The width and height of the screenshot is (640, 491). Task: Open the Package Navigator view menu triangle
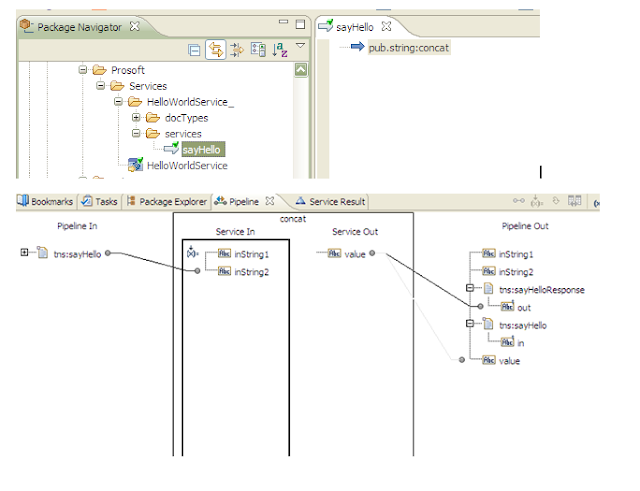pyautogui.click(x=300, y=45)
